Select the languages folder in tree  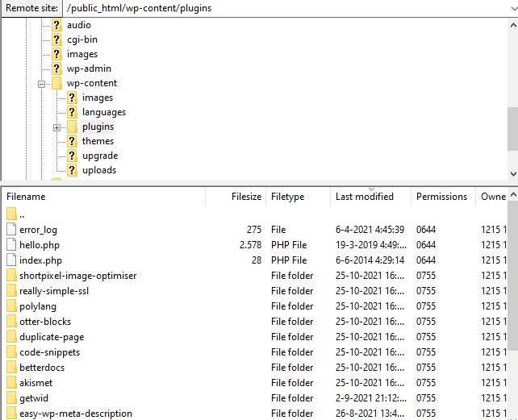click(x=104, y=112)
